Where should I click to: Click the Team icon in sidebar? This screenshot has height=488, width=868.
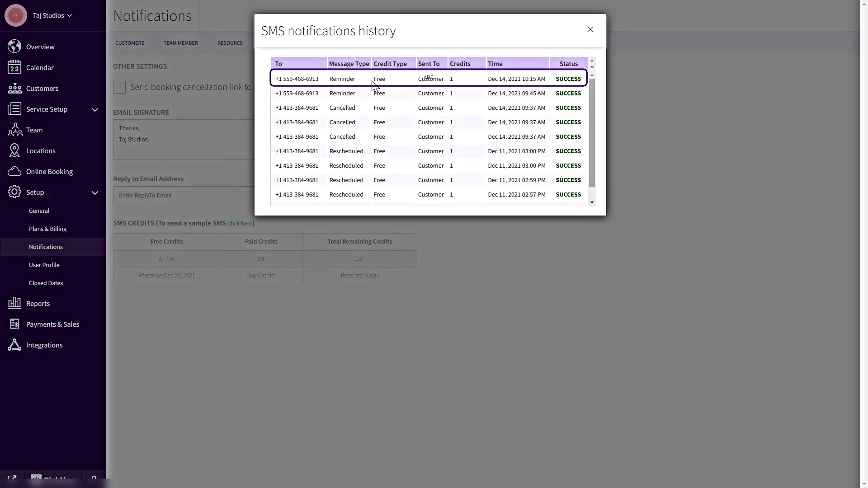tap(14, 130)
